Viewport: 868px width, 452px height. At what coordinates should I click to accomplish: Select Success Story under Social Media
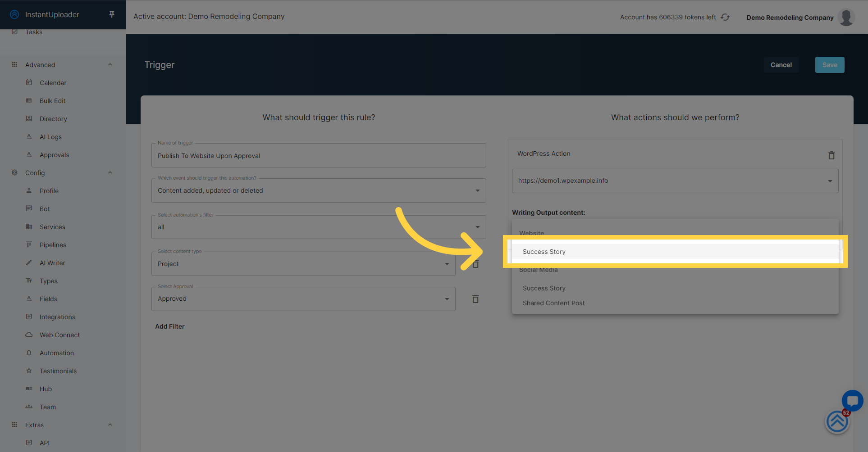675,288
